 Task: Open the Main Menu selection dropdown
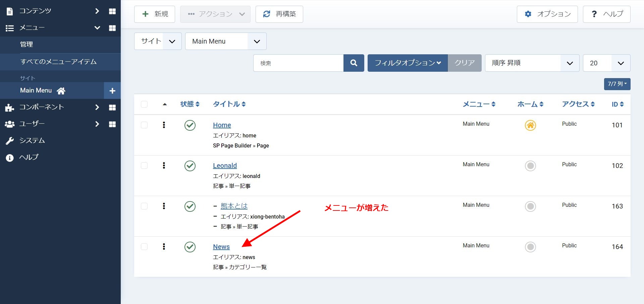(x=226, y=41)
